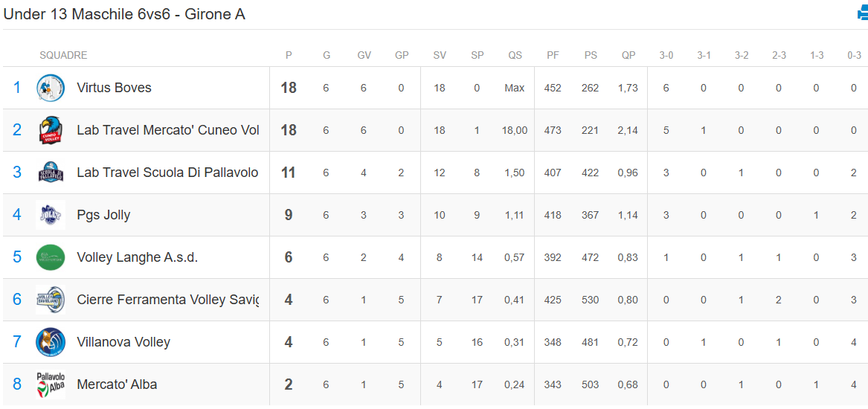Select Mercato' Alba team name
Viewport: 868px width, 409px height.
pos(117,384)
